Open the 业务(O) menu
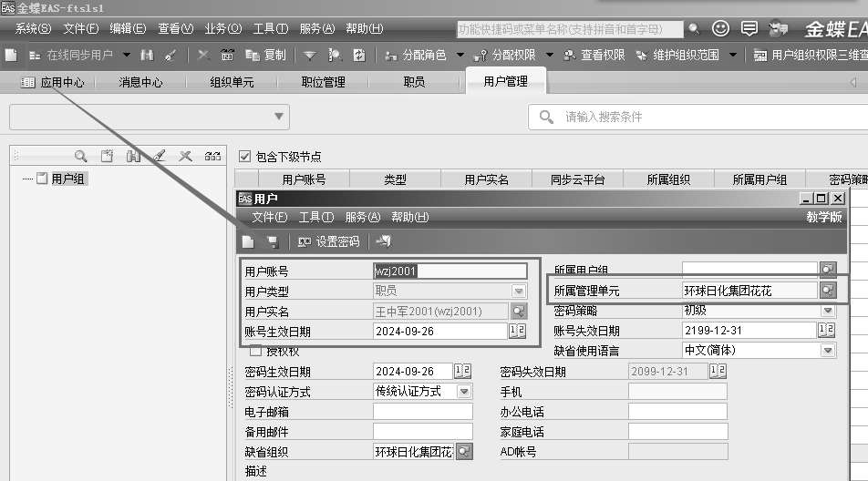The height and width of the screenshot is (481, 868). coord(223,29)
